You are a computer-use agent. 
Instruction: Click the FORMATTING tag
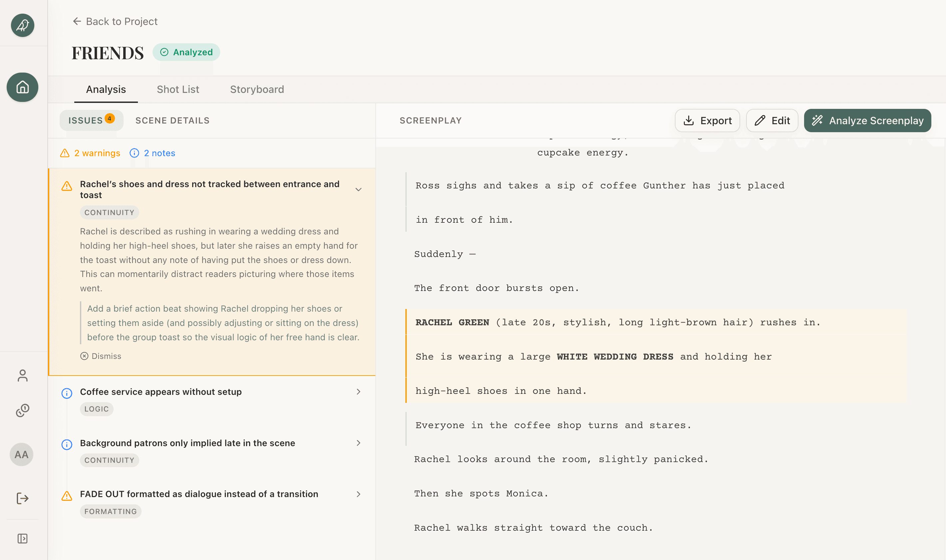[x=111, y=511]
